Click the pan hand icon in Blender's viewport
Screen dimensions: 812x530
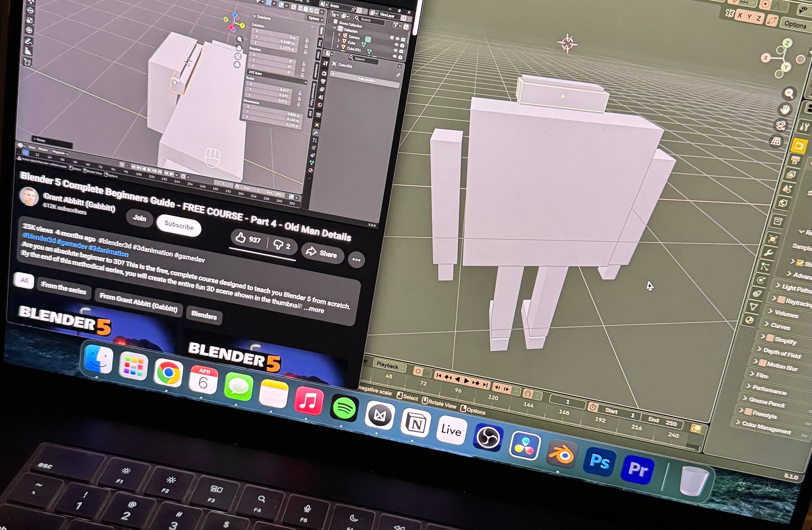coord(785,109)
